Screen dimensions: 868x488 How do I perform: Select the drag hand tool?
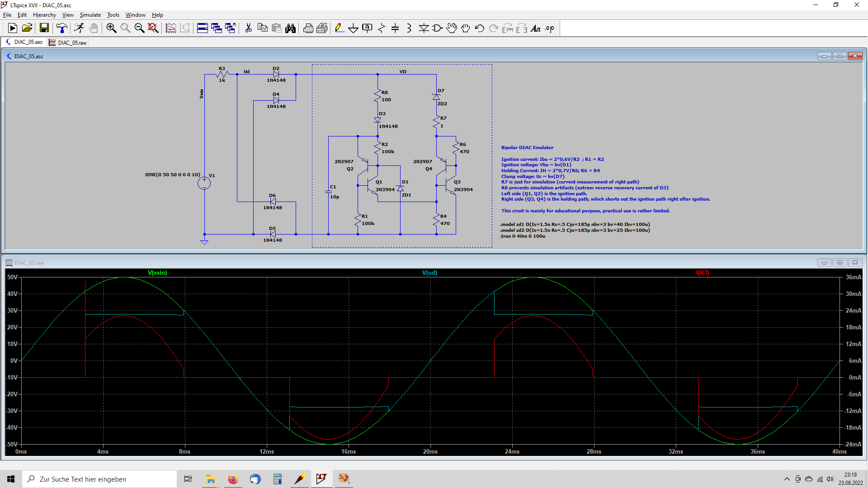point(466,28)
